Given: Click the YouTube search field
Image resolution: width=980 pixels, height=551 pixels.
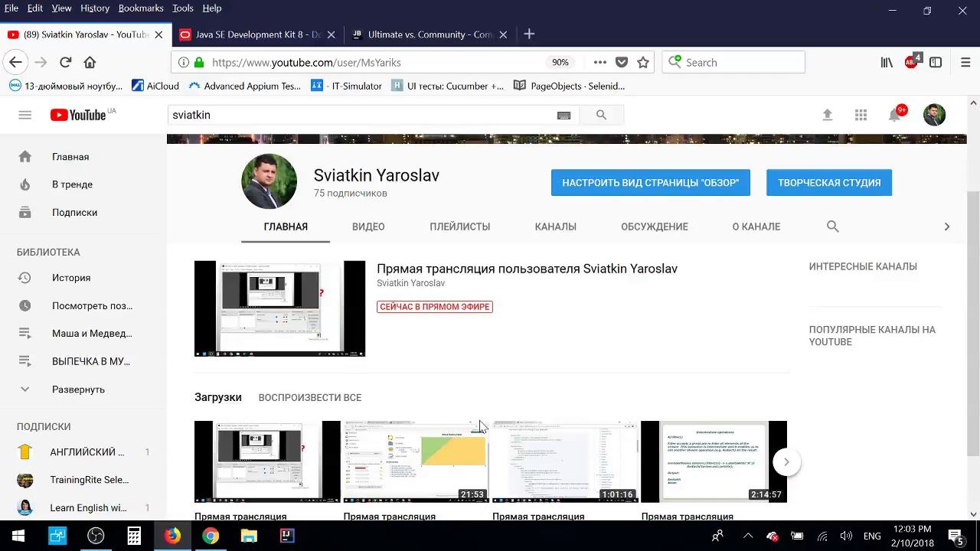Looking at the screenshot, I should click(x=361, y=115).
